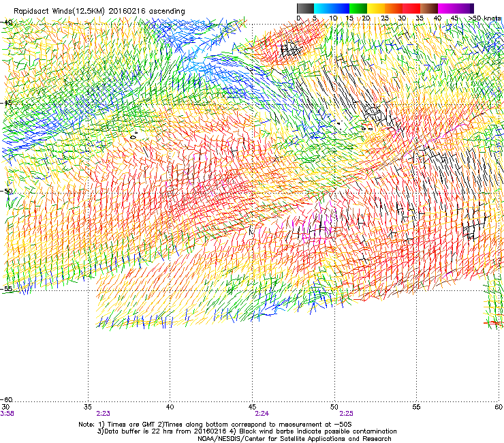Click the '30' longitude label on bottom axis
Viewport: 504px width, 443px height.
5,407
